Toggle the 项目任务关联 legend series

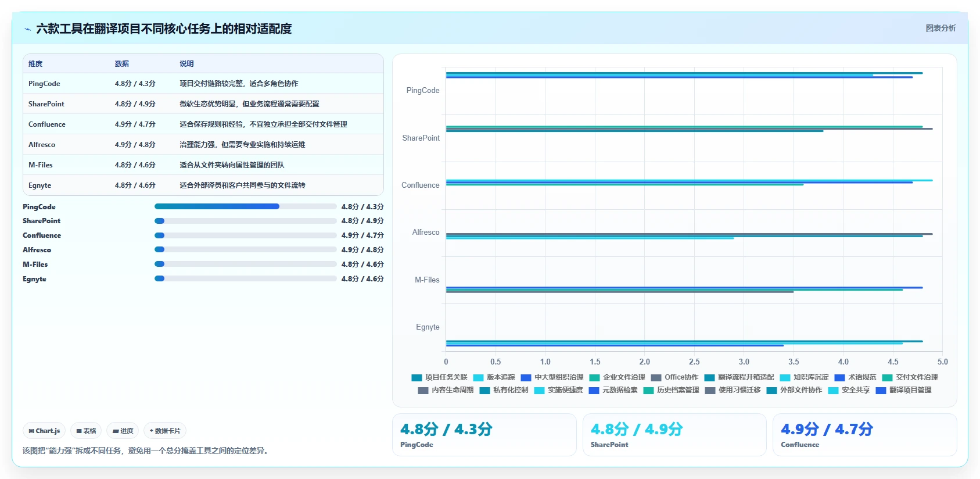tap(439, 377)
